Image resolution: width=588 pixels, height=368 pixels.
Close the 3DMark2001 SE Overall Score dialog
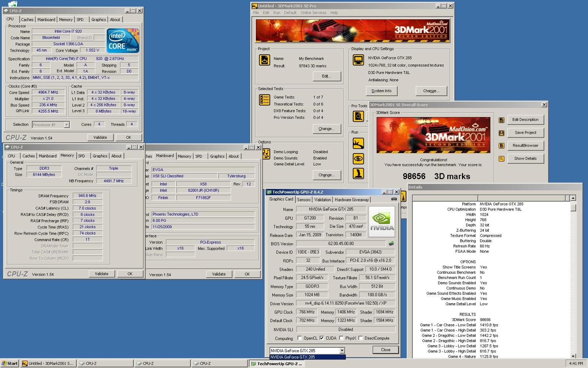[x=544, y=105]
